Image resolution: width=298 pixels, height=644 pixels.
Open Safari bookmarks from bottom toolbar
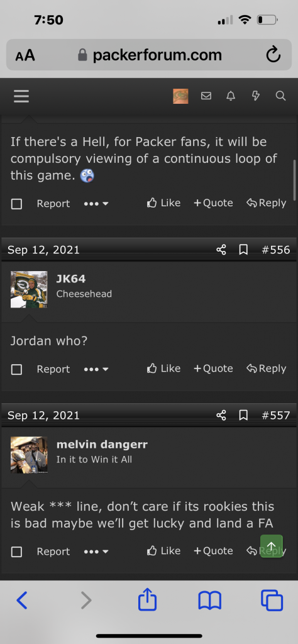coord(210,601)
